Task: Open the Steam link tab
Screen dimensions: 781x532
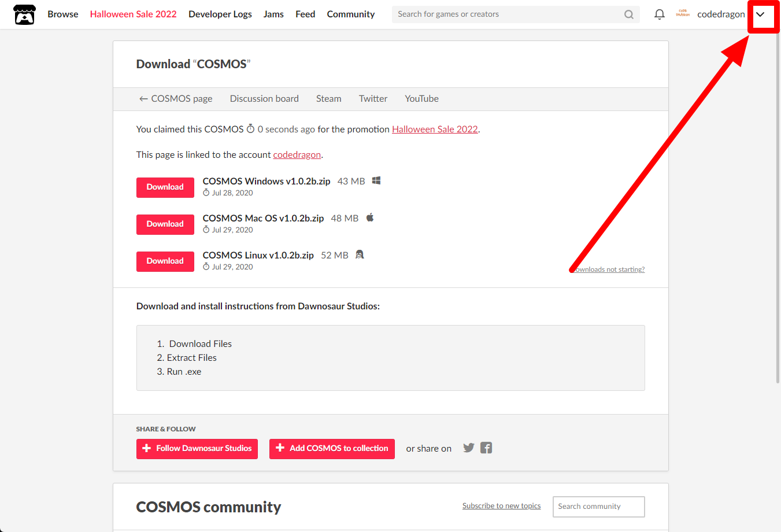Action: [x=329, y=99]
